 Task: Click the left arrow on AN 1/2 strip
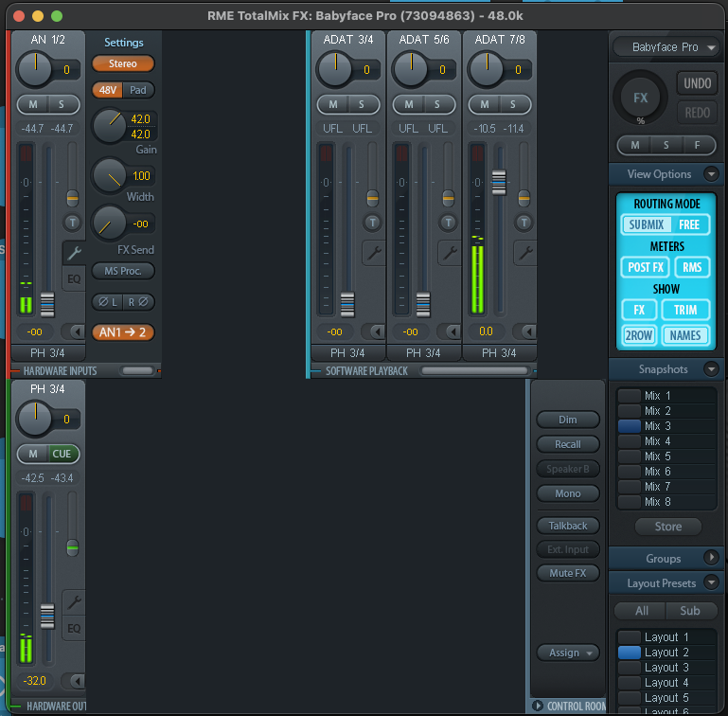click(73, 331)
